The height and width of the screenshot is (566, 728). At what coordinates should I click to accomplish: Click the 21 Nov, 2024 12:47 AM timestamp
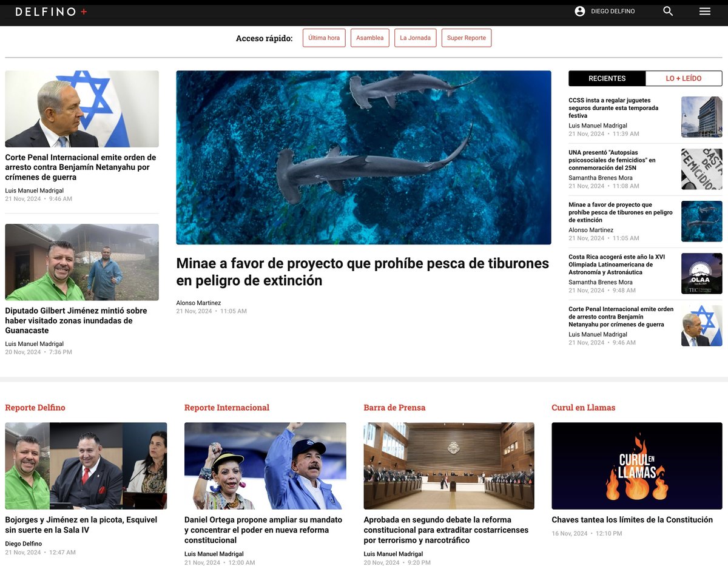click(40, 553)
